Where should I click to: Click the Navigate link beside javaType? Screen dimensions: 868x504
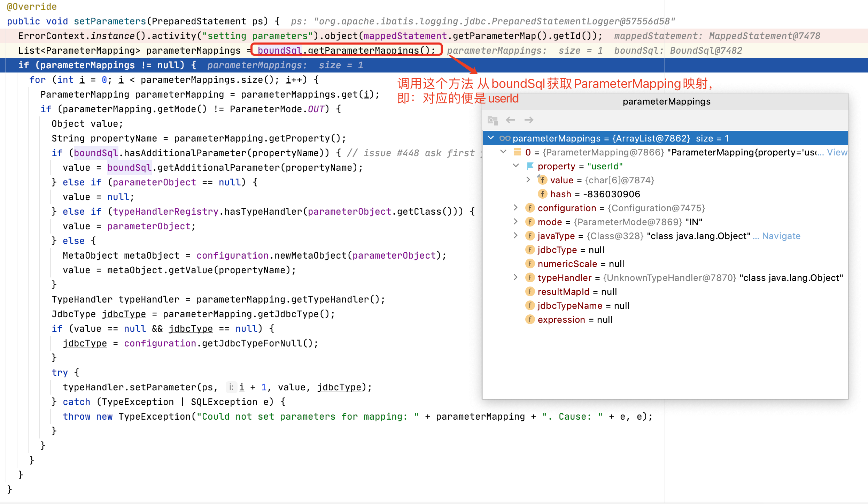coord(781,236)
